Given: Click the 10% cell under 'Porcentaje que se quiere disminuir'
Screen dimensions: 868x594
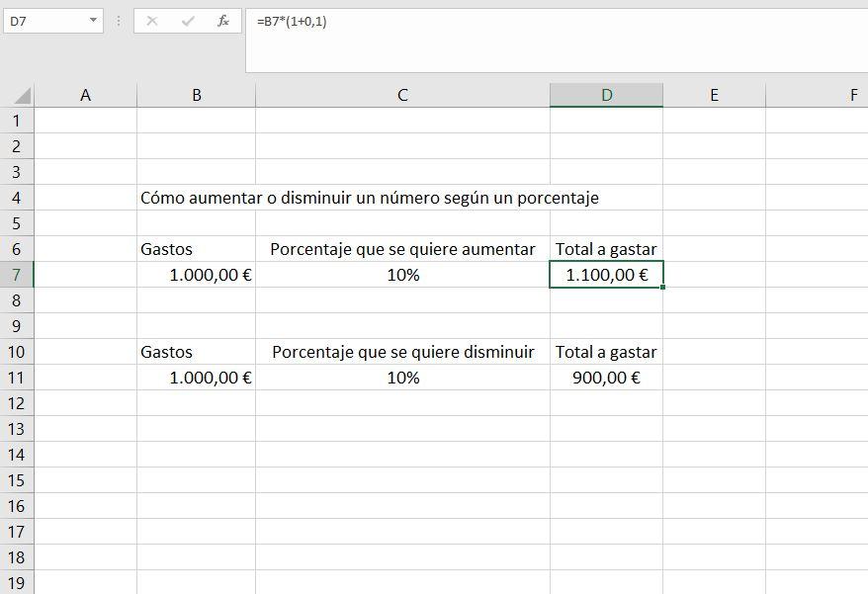Looking at the screenshot, I should click(400, 378).
